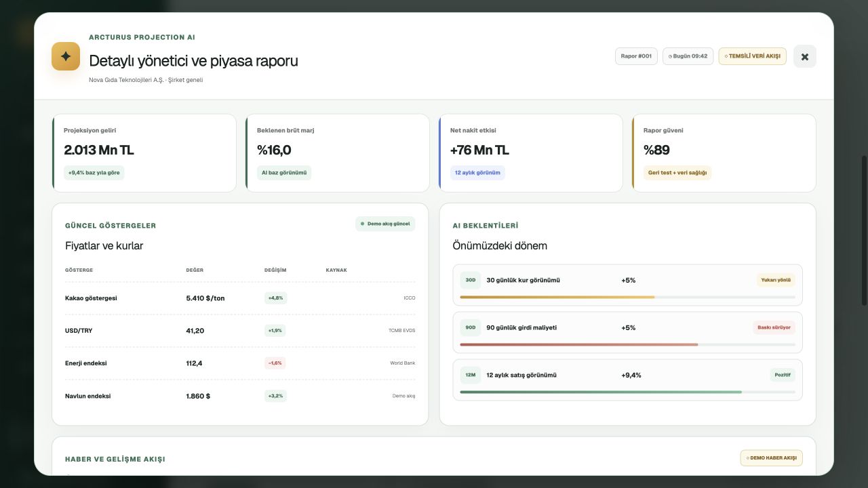This screenshot has width=868, height=488.
Task: Click the Nova Gıda Teknolojileri A.Ş. subtitle
Action: coord(146,80)
